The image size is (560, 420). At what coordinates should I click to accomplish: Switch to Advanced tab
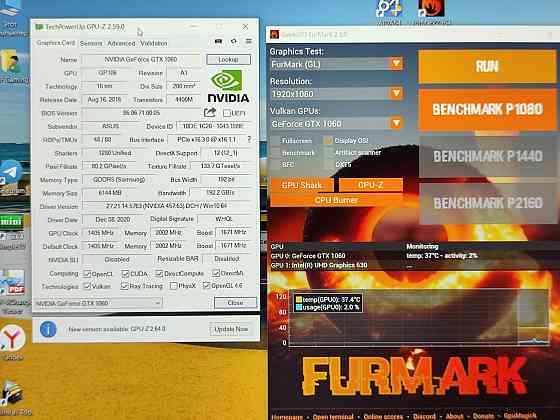point(121,43)
